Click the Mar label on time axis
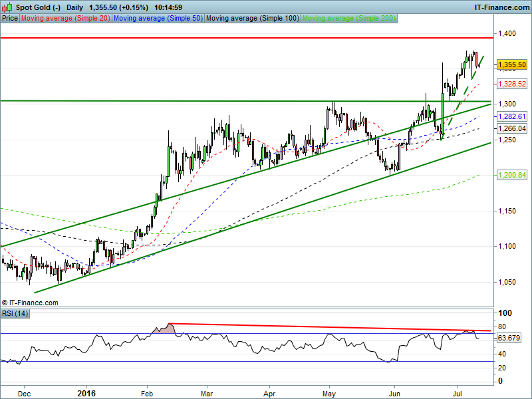This screenshot has height=399, width=532. pos(207,394)
